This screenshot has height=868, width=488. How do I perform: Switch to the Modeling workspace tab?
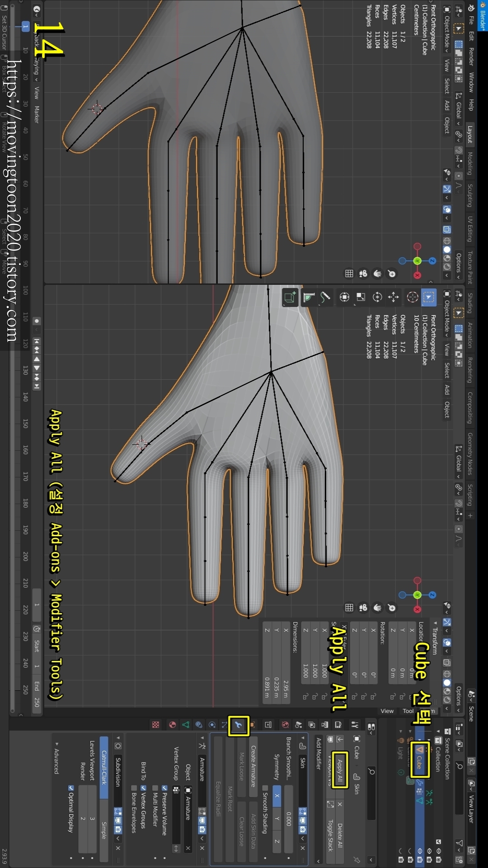[x=470, y=163]
